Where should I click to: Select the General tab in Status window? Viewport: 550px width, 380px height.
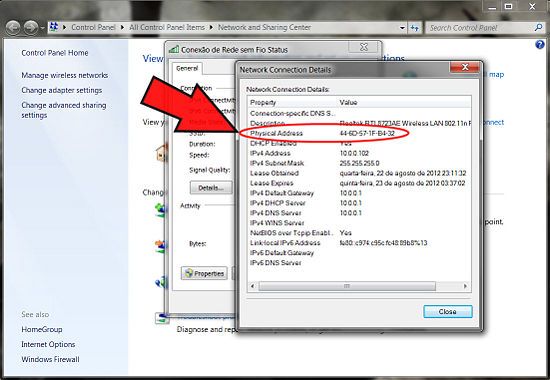point(187,68)
